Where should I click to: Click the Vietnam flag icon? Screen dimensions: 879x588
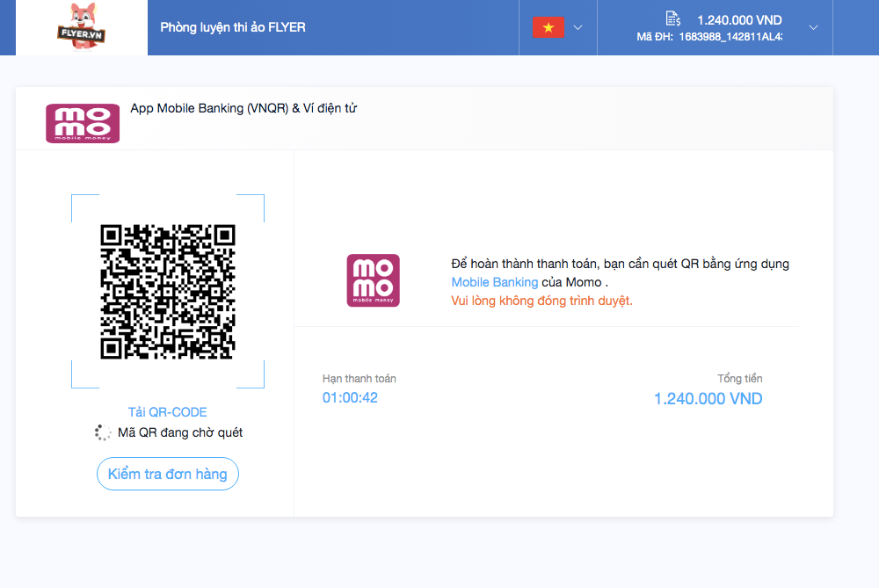tap(548, 27)
